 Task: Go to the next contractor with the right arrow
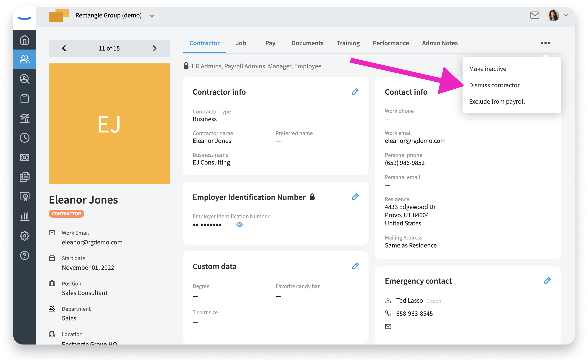(155, 48)
